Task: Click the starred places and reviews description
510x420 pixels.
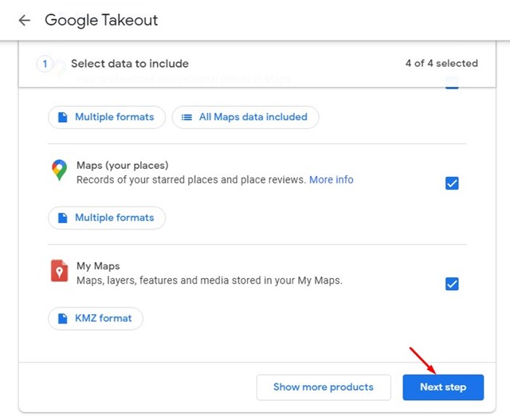Action: 191,179
